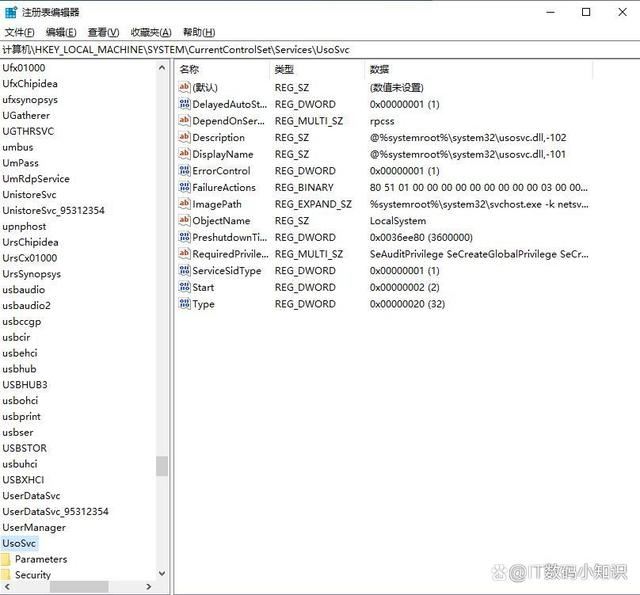Select the Parameters subkey

click(41, 559)
